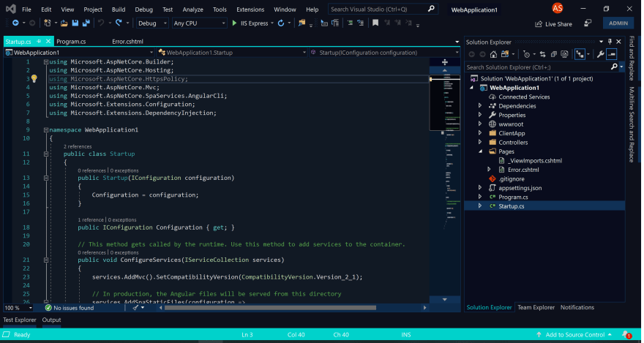Viewport: 644px width, 343px height.
Task: Expand the wwwroot folder node
Action: [480, 124]
